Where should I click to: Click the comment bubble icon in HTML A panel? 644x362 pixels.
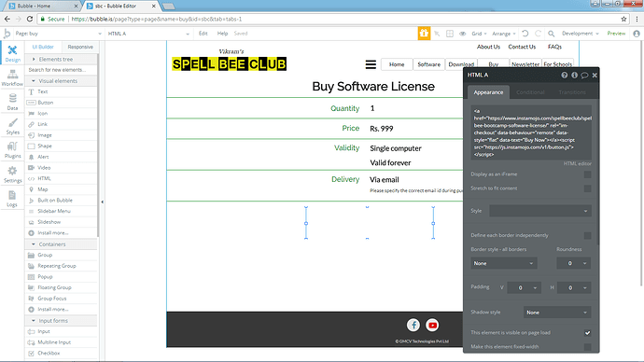(x=584, y=76)
